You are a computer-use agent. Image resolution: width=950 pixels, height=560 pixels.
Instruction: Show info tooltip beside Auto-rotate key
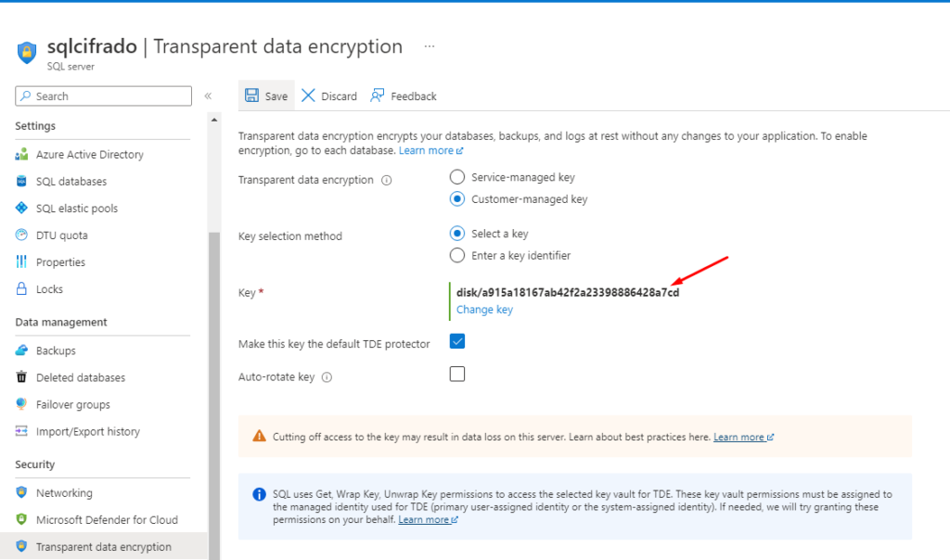click(x=327, y=377)
